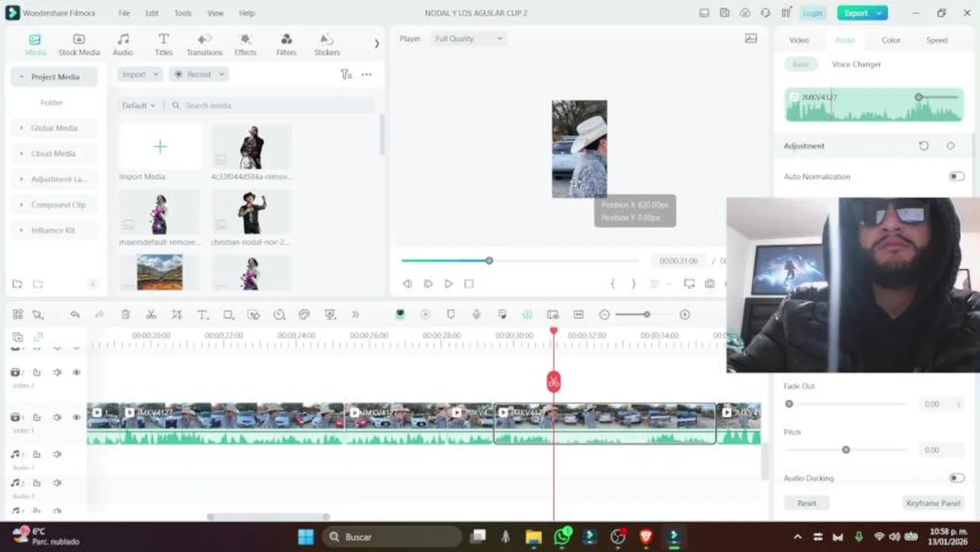Screen dimensions: 980x552
Task: Collapse the Project Media tree item
Action: pos(21,77)
